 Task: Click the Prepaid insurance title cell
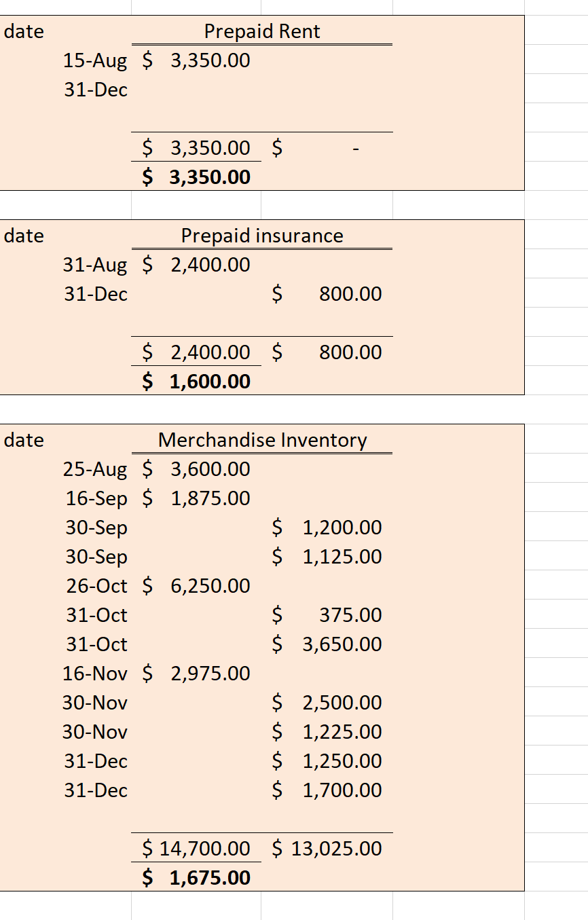tap(262, 236)
